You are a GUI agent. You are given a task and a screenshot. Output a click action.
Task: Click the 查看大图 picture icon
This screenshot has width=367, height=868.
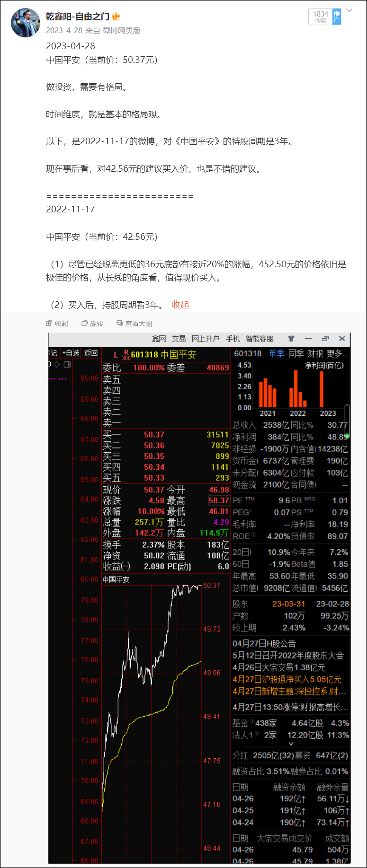pos(120,324)
